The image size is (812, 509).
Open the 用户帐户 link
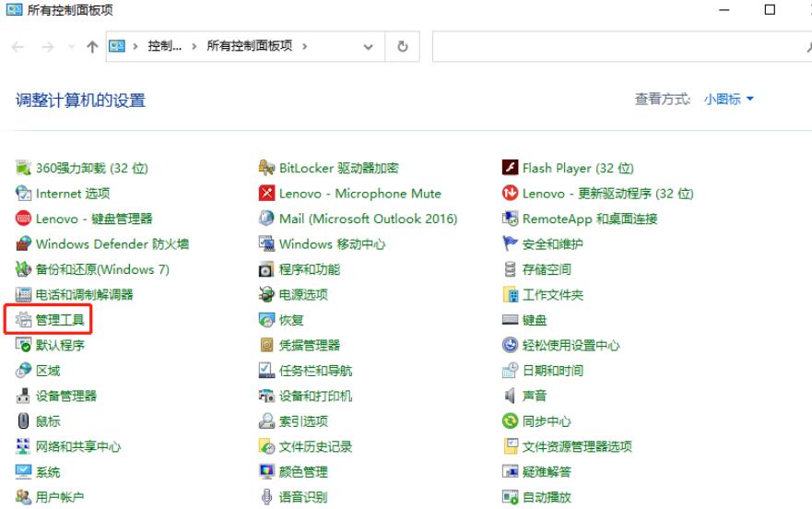[60, 497]
